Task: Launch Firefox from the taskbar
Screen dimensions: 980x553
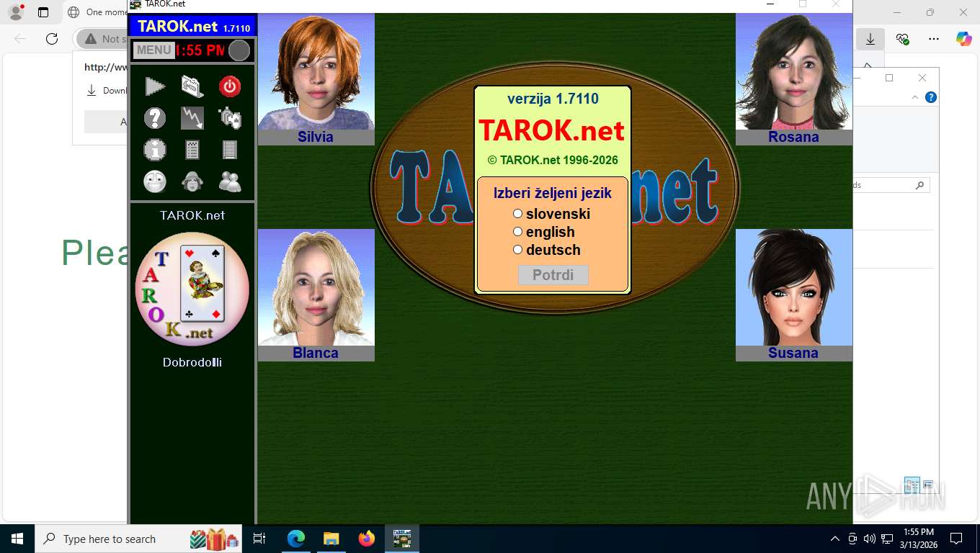Action: [x=367, y=539]
